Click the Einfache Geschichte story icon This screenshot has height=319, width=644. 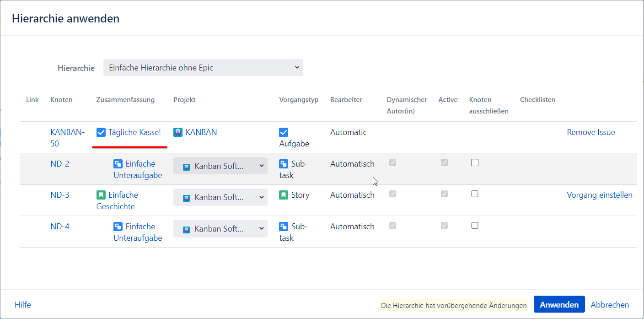(101, 195)
